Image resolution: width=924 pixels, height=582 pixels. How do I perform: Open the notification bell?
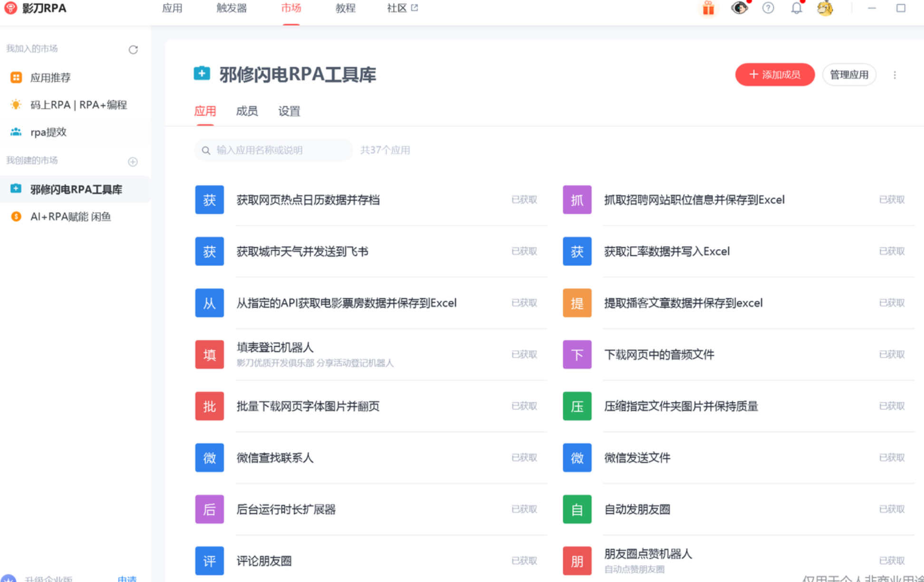coord(797,8)
